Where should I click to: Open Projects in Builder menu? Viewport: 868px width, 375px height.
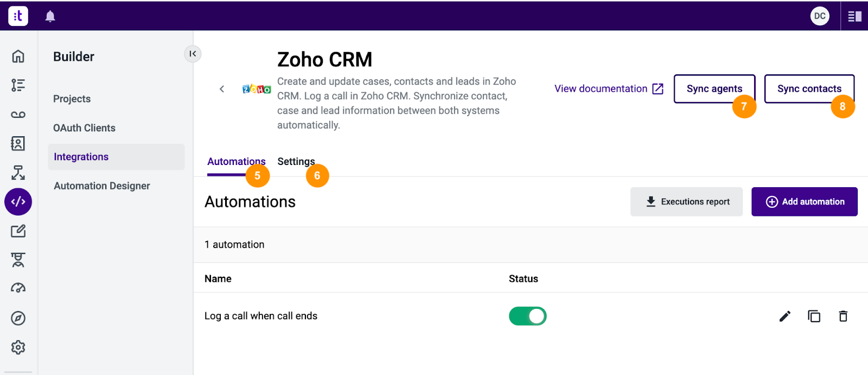tap(72, 99)
